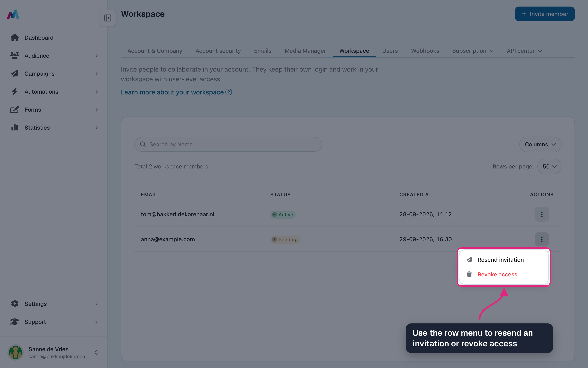The width and height of the screenshot is (588, 368).
Task: Switch to Account security tab
Action: [218, 51]
